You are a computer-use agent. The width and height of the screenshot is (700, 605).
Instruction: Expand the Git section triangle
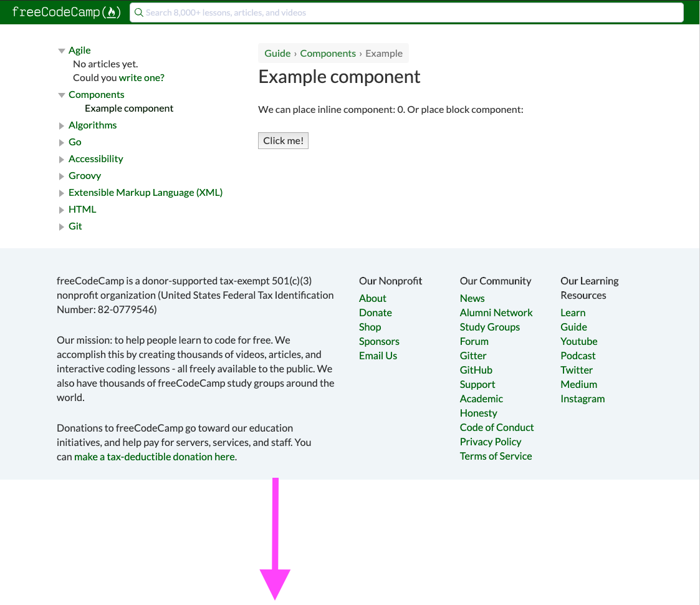(62, 227)
